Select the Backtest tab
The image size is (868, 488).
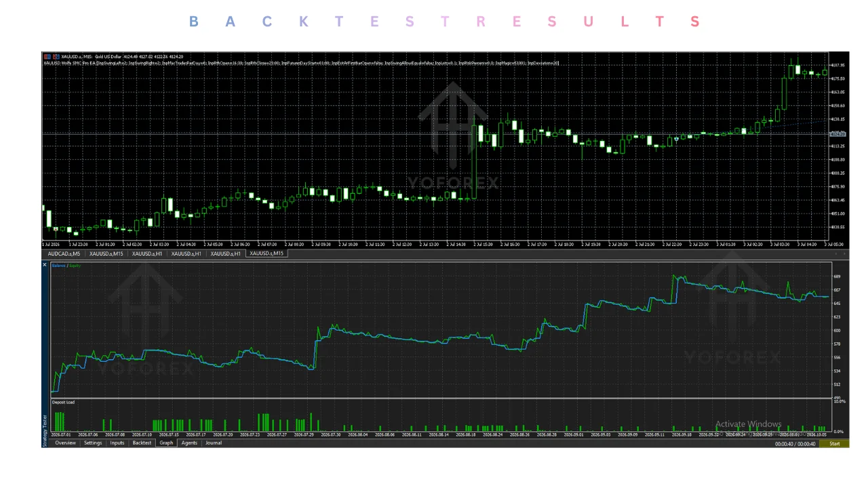(x=142, y=443)
